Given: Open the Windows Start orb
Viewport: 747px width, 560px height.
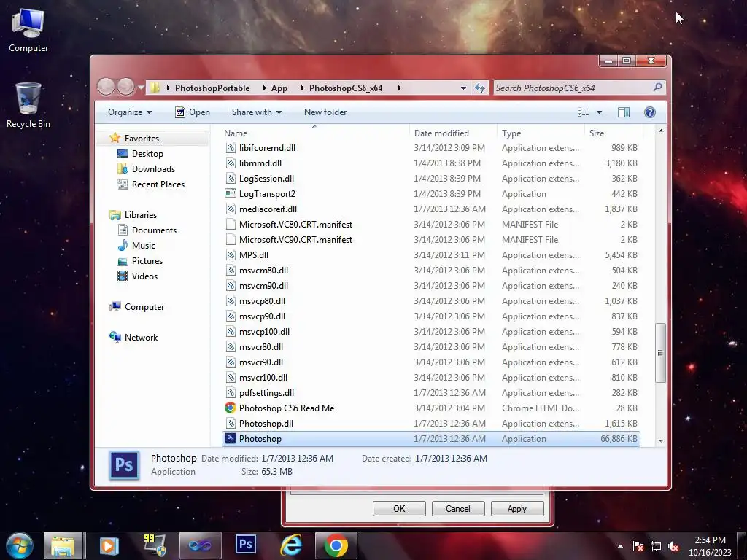Looking at the screenshot, I should (20, 545).
